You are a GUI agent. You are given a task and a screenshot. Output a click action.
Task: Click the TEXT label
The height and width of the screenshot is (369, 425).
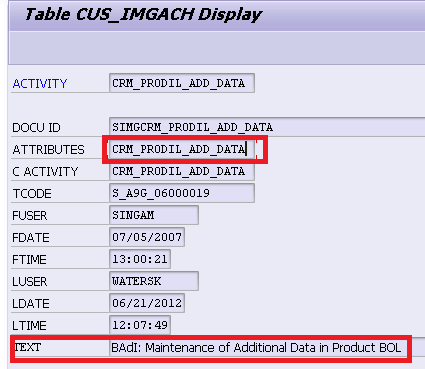[x=27, y=347]
